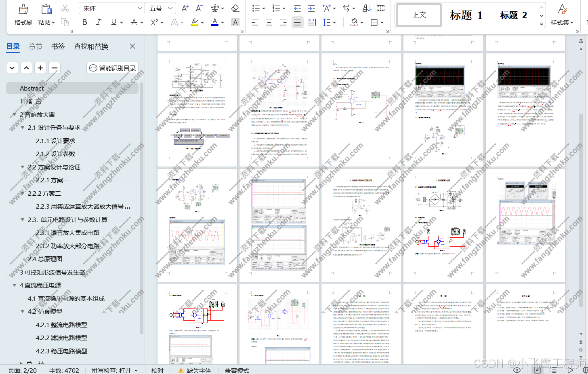Expand the styles gallery with bottom arrow
This screenshot has height=374, width=588.
[542, 24]
